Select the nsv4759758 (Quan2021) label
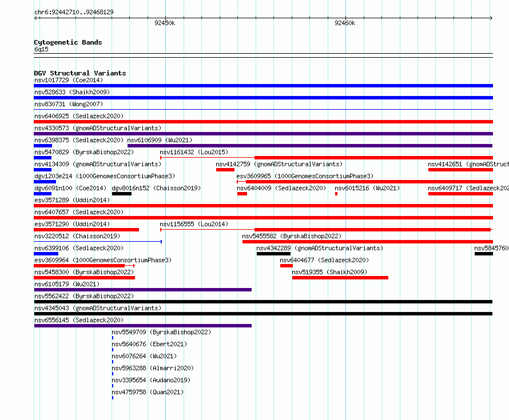This screenshot has height=420, width=509. pyautogui.click(x=148, y=392)
